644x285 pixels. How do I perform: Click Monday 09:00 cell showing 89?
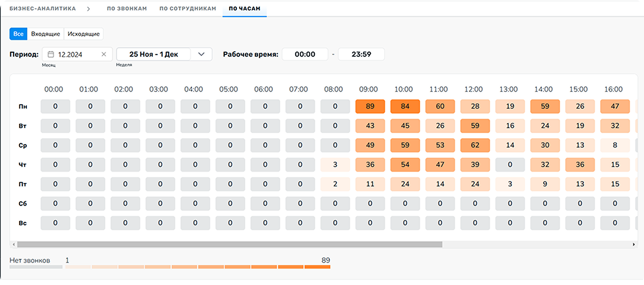370,106
